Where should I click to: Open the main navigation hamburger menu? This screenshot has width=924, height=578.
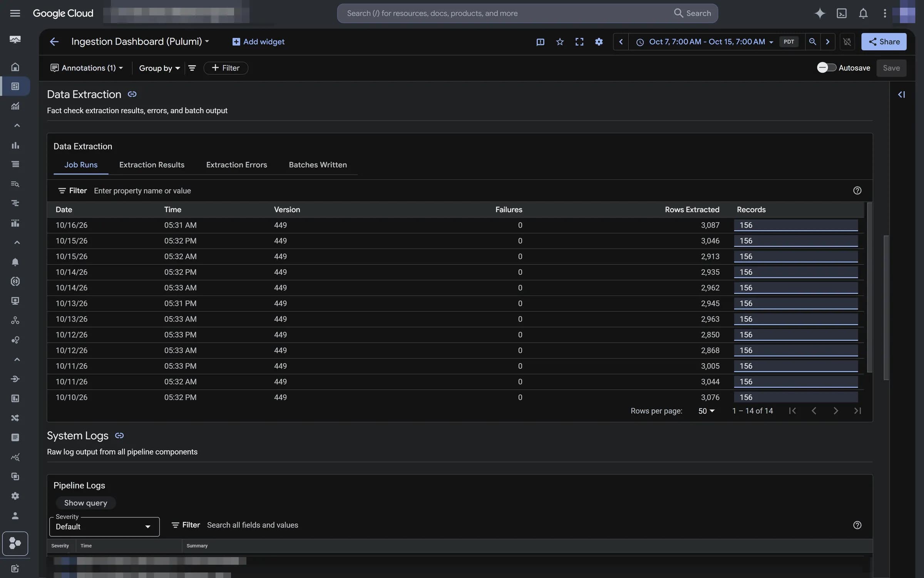[15, 13]
